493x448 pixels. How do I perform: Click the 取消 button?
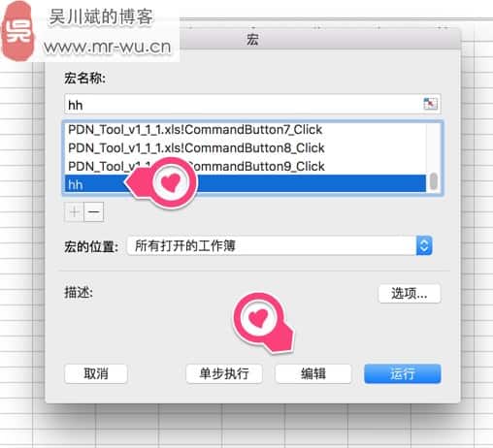[x=96, y=373]
